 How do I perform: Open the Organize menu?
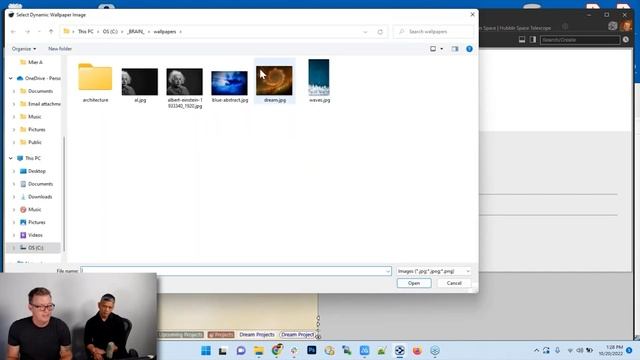point(24,49)
